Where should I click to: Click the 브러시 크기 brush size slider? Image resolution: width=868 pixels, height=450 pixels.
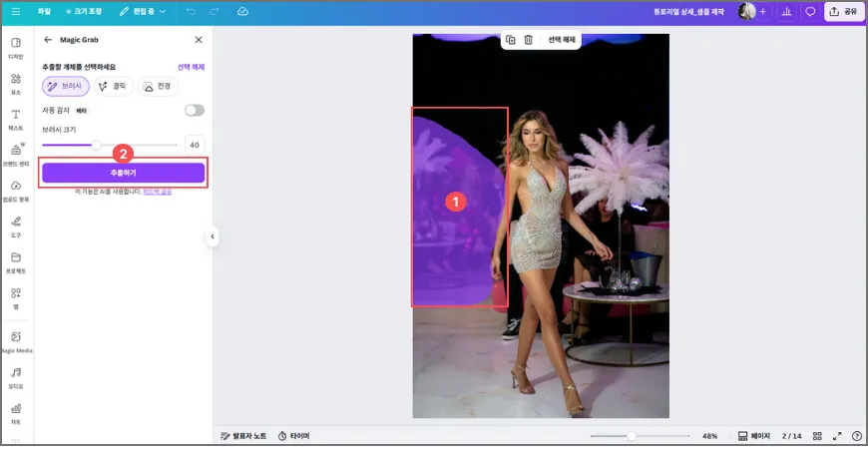pos(110,145)
